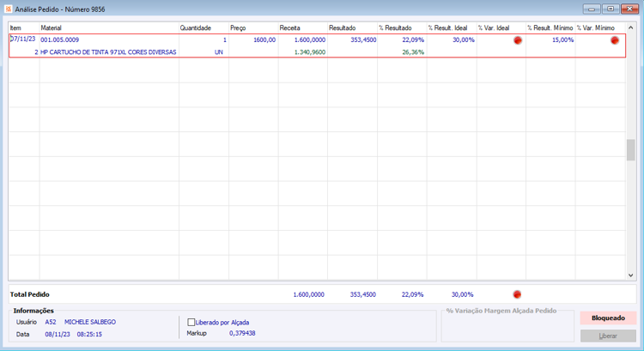This screenshot has width=644, height=351.
Task: Click the price value 1600,00
Action: pyautogui.click(x=264, y=39)
